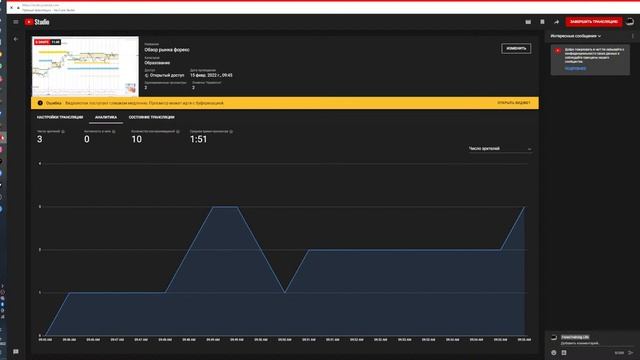Open the Число зрителей chart metric dropdown
This screenshot has width=640, height=360.
click(500, 149)
